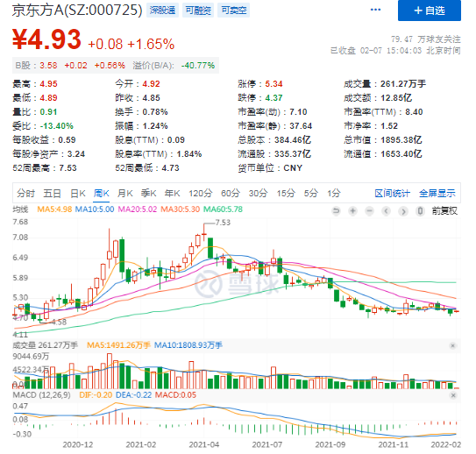476x454 pixels.
Task: Switch to the 15分 chart tab
Action: coord(286,193)
